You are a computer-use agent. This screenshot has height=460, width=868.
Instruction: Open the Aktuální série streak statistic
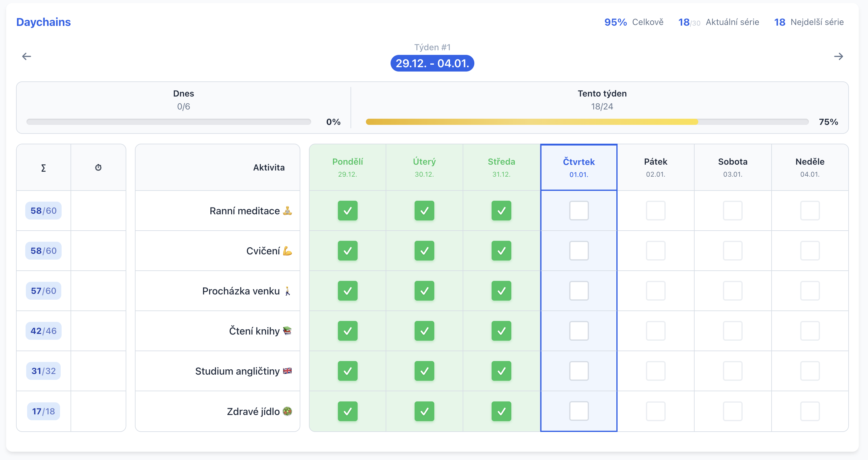click(718, 22)
